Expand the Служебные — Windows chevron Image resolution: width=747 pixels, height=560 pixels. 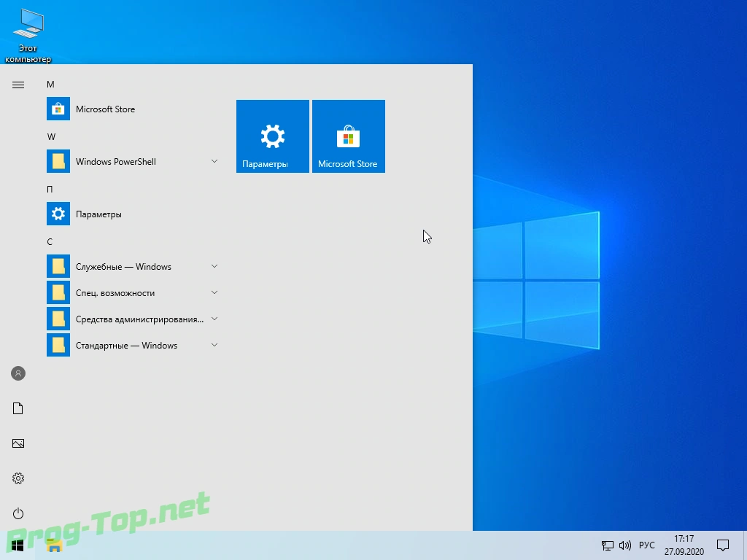click(214, 266)
